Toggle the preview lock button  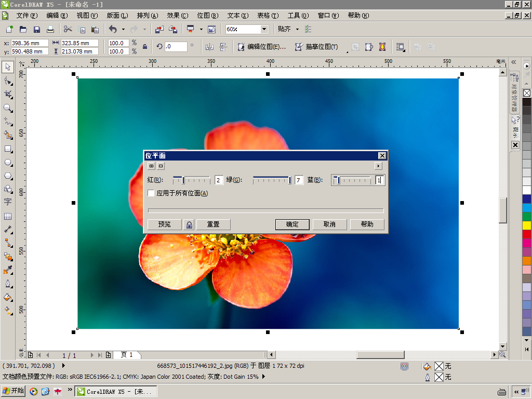[189, 224]
